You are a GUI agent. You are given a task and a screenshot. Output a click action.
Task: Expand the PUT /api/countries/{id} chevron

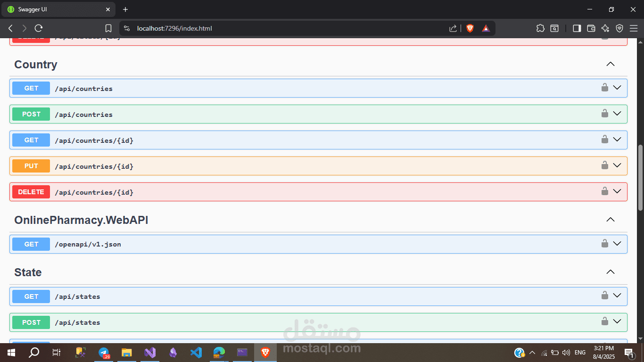617,165
